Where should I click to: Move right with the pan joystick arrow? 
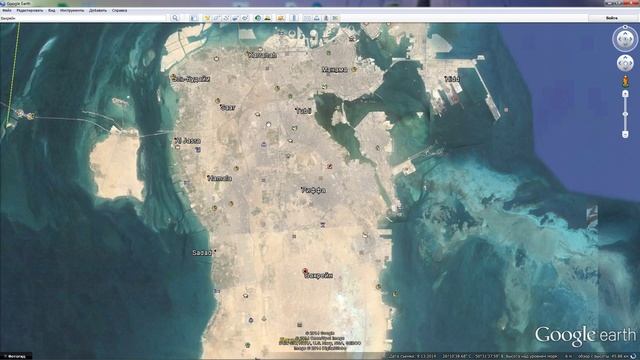[630, 63]
